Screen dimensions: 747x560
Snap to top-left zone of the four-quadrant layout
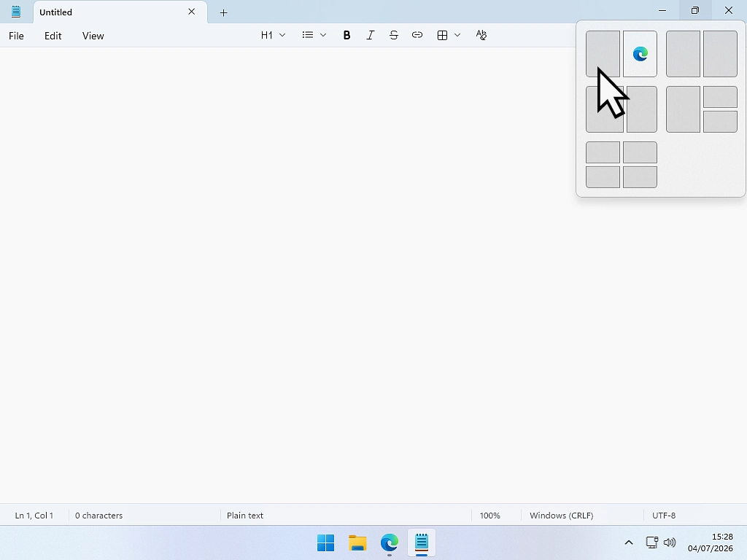(603, 152)
